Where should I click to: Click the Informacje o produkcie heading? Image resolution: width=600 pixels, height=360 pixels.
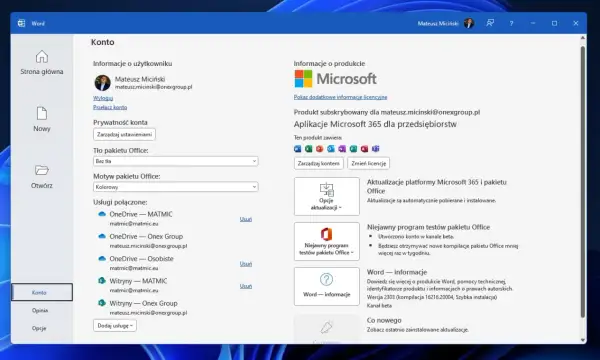329,64
